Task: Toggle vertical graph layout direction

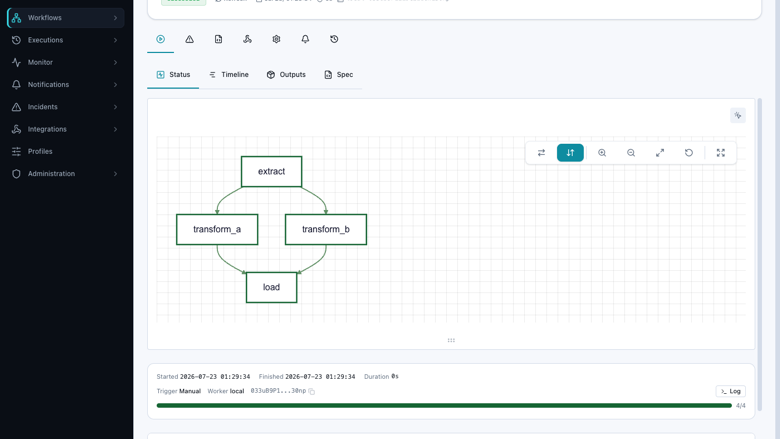Action: click(x=570, y=153)
